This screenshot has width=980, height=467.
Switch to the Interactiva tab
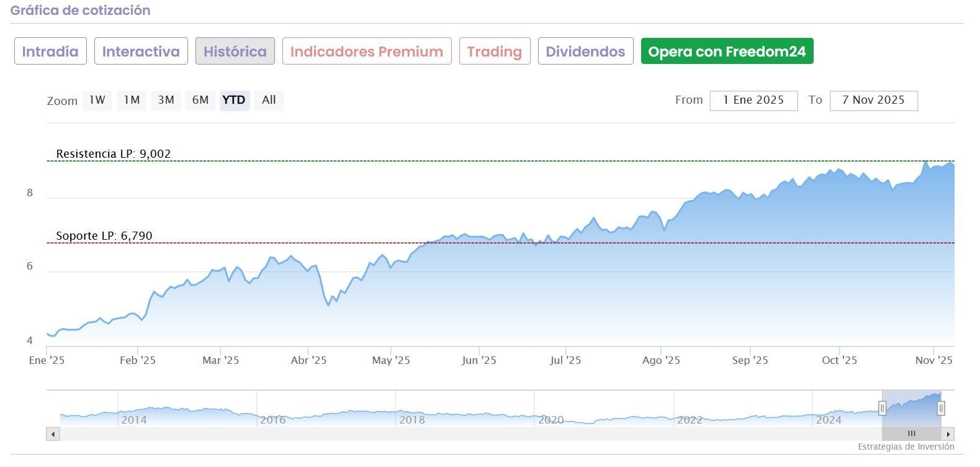pyautogui.click(x=141, y=52)
